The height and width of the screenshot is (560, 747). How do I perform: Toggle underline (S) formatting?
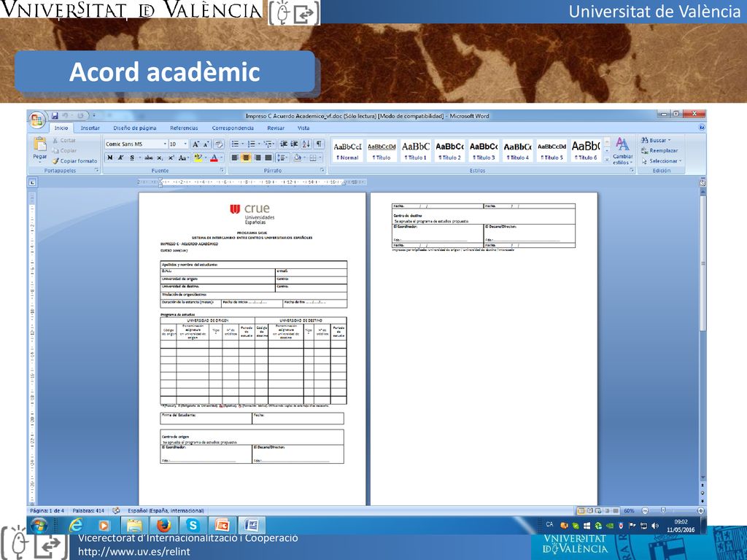(132, 157)
